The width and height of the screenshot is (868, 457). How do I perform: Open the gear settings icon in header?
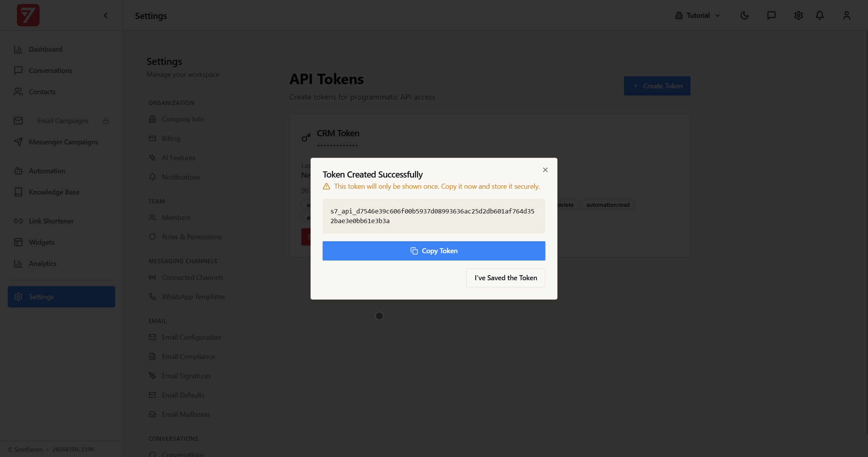click(799, 15)
